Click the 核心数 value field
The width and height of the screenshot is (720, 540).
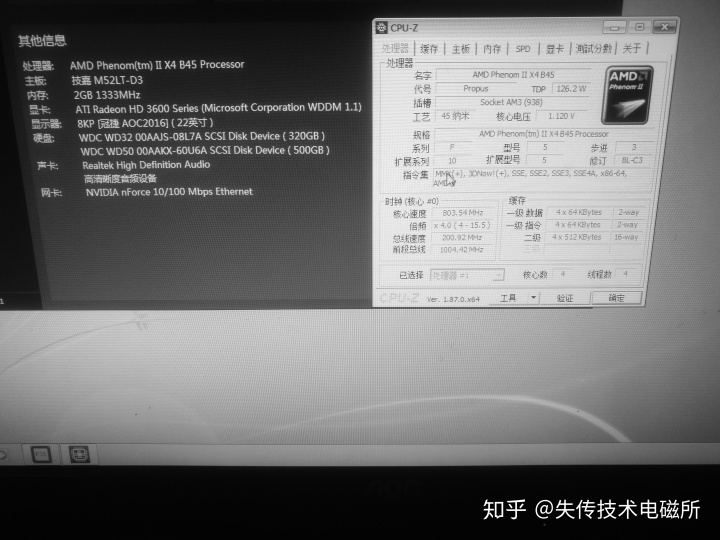click(x=563, y=274)
